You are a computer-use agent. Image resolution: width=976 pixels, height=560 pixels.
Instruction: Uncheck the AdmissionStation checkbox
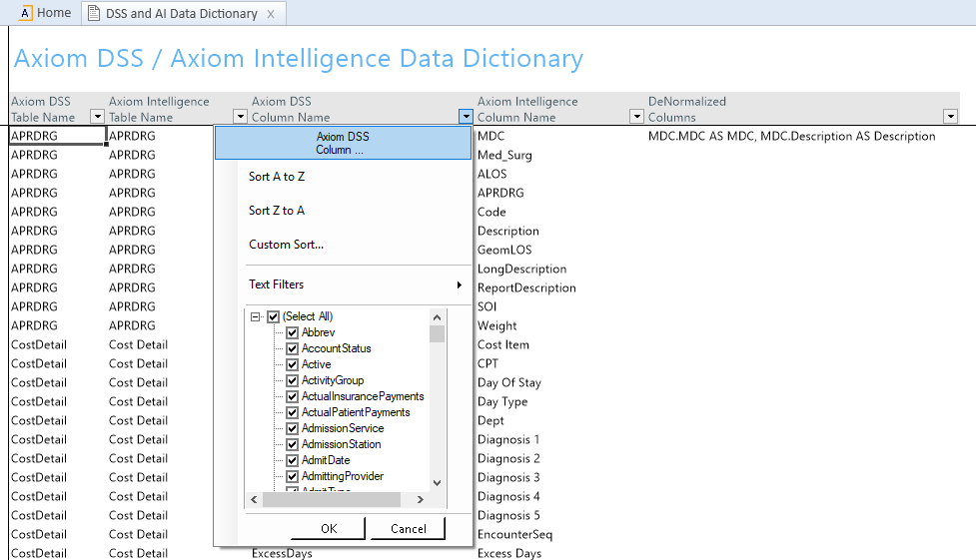tap(292, 444)
